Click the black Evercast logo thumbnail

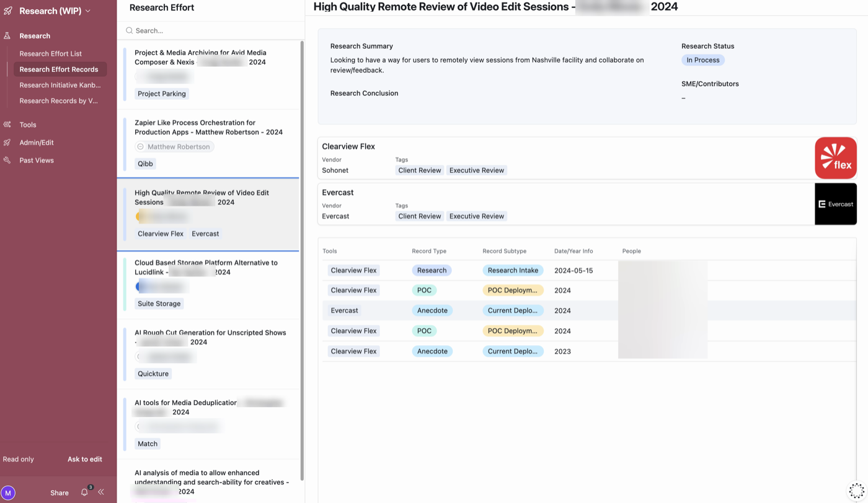[835, 204]
